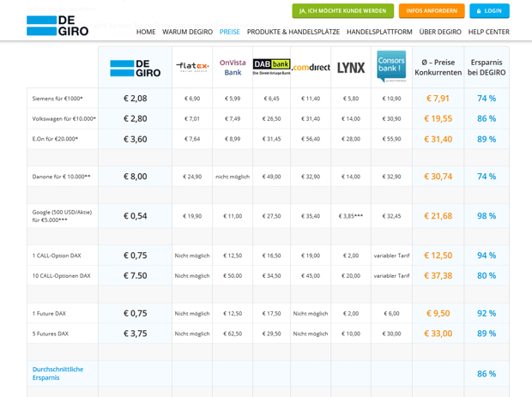532x397 pixels.
Task: Click the DAB bank logo
Action: pyautogui.click(x=271, y=67)
